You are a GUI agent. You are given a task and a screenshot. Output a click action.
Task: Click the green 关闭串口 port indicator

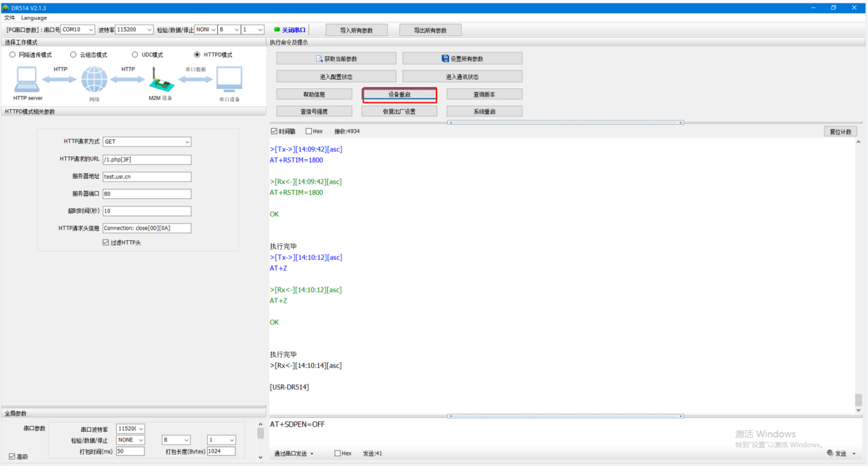(x=290, y=29)
